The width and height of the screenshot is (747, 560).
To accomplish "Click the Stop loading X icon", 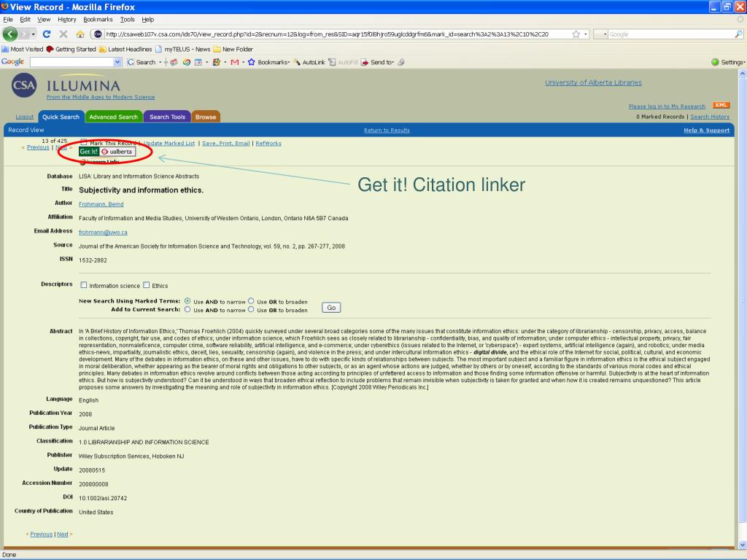I will [63, 34].
